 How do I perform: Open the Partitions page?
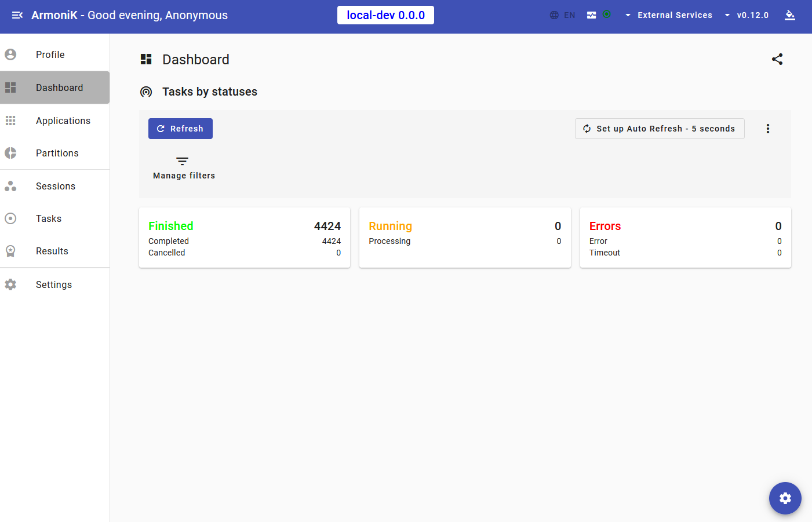click(x=57, y=153)
